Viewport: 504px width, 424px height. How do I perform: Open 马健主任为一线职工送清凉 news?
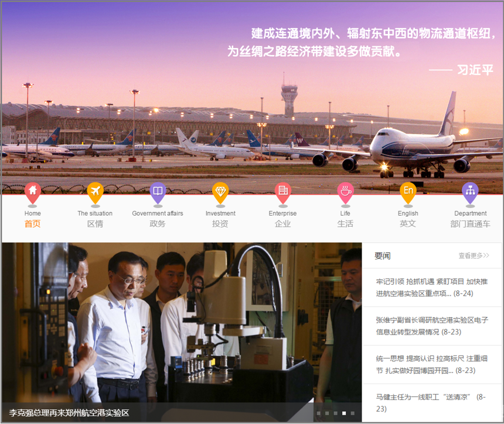tap(431, 403)
